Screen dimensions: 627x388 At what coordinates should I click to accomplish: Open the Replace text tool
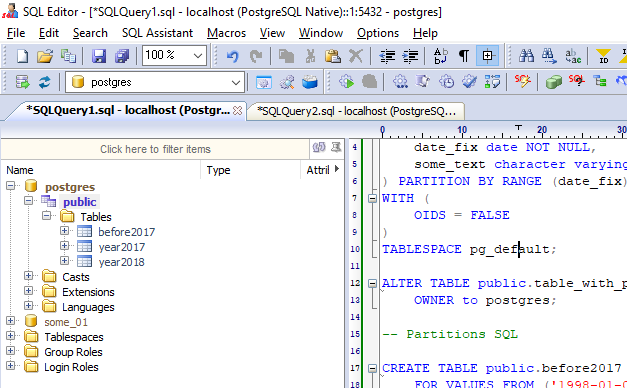pyautogui.click(x=573, y=56)
